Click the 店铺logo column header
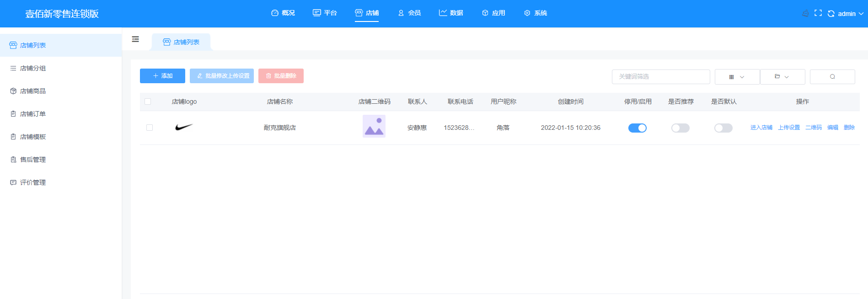The image size is (868, 299). click(184, 102)
